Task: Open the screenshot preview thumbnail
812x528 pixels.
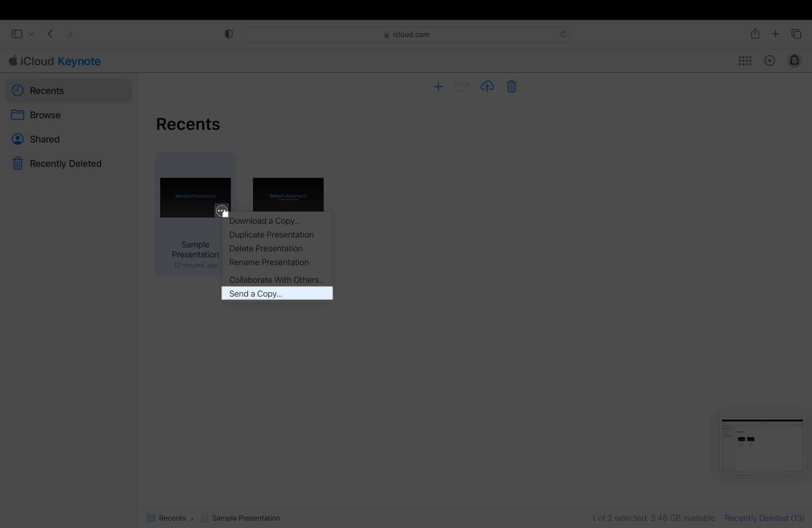Action: click(x=762, y=446)
